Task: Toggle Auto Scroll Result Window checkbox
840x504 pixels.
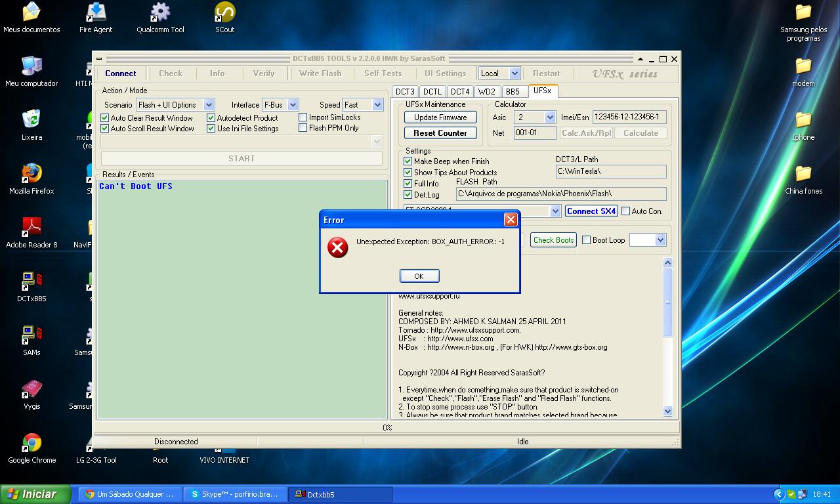Action: (x=104, y=129)
